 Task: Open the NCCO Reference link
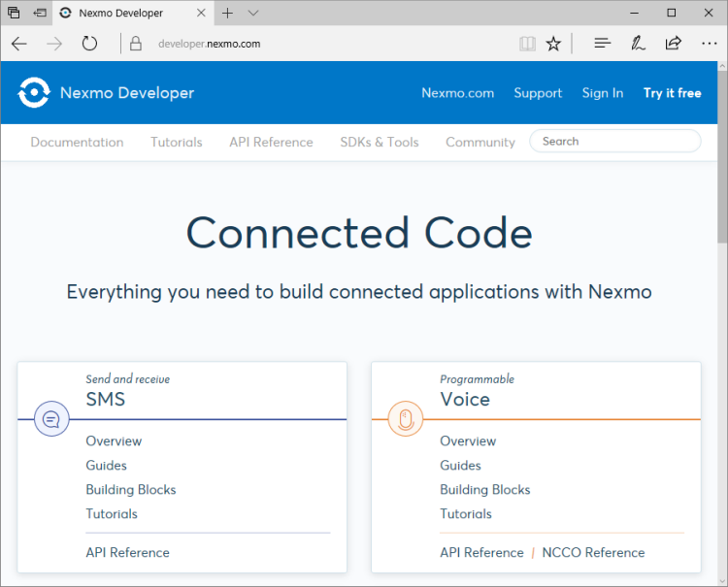tap(593, 552)
